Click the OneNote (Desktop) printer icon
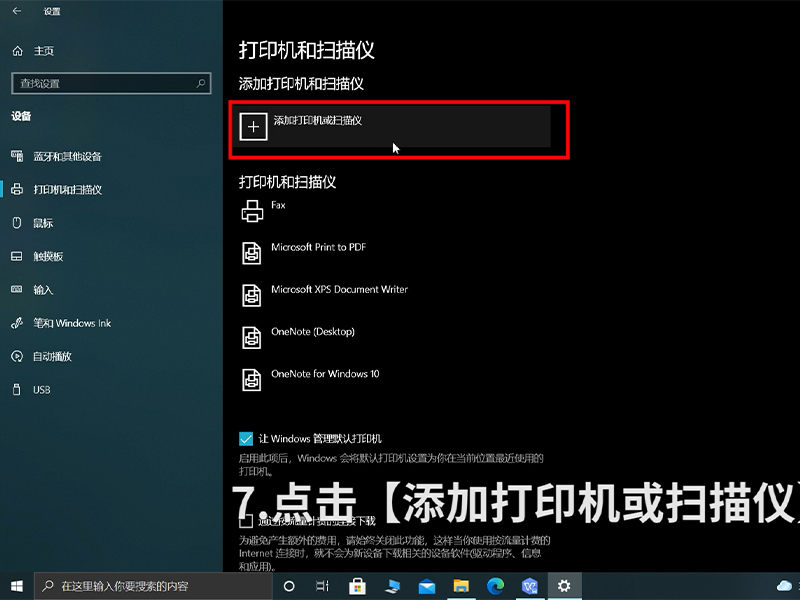Image resolution: width=800 pixels, height=600 pixels. coord(252,337)
